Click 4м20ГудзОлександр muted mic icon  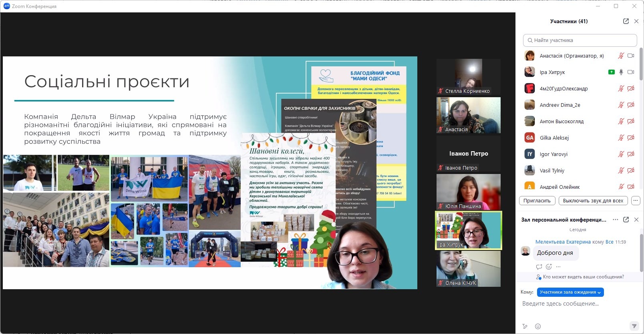(621, 88)
